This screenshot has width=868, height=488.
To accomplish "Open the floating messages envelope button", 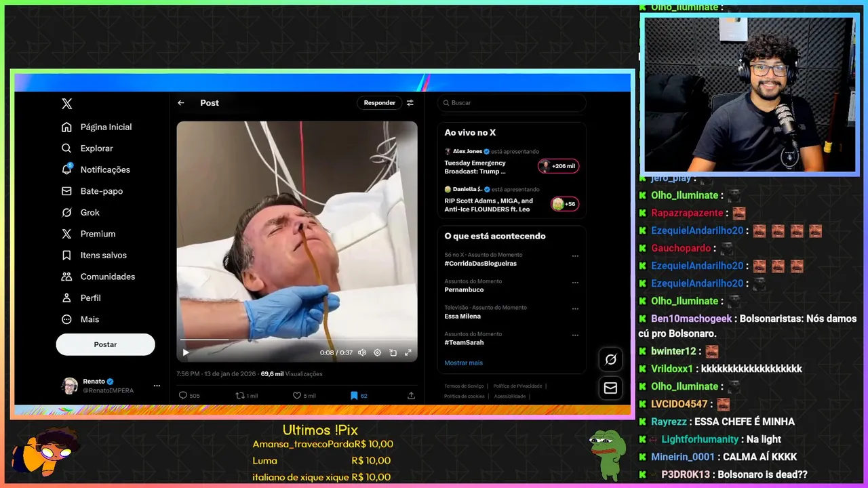I will tap(610, 388).
